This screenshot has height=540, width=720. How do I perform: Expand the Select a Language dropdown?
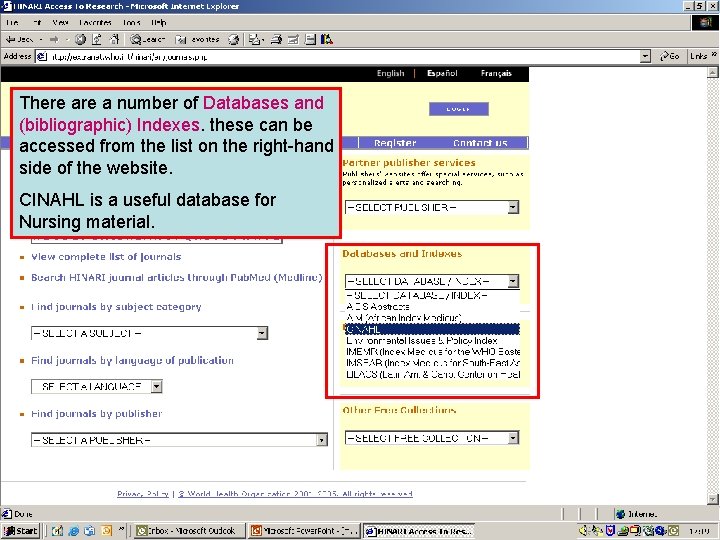156,387
